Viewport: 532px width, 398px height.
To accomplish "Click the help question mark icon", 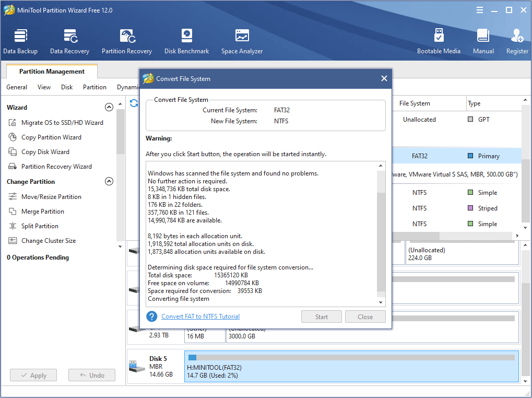I will tap(151, 316).
